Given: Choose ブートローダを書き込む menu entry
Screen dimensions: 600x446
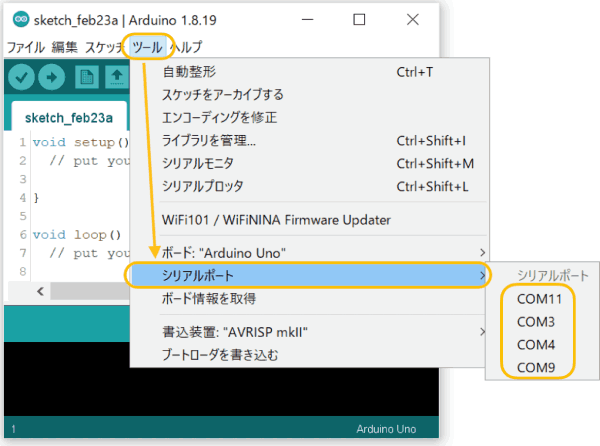Looking at the screenshot, I should [309, 355].
